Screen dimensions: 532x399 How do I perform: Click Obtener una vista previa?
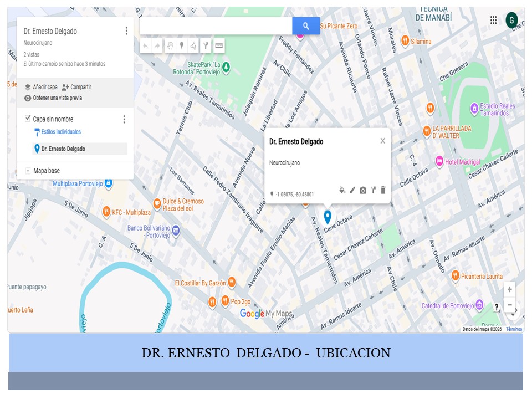[53, 98]
